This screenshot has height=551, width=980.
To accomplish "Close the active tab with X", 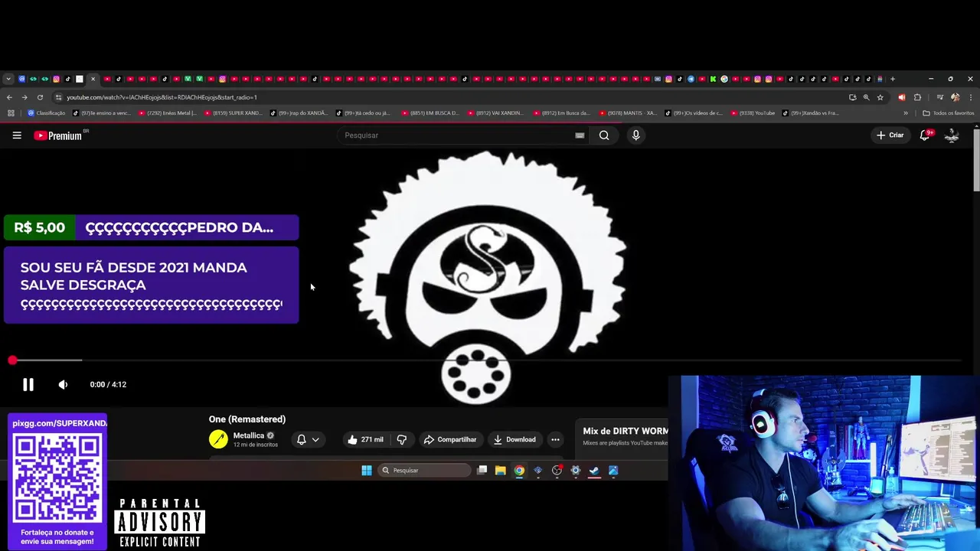I will tap(93, 79).
